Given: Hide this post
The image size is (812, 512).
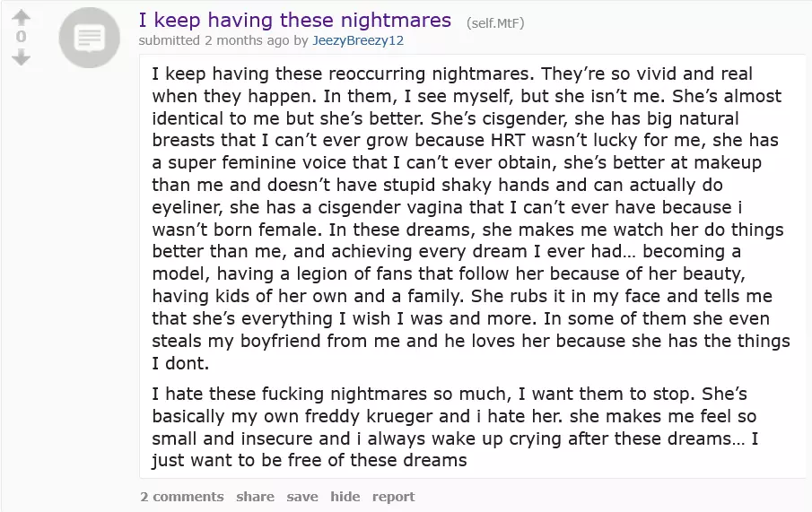Looking at the screenshot, I should click(x=345, y=496).
